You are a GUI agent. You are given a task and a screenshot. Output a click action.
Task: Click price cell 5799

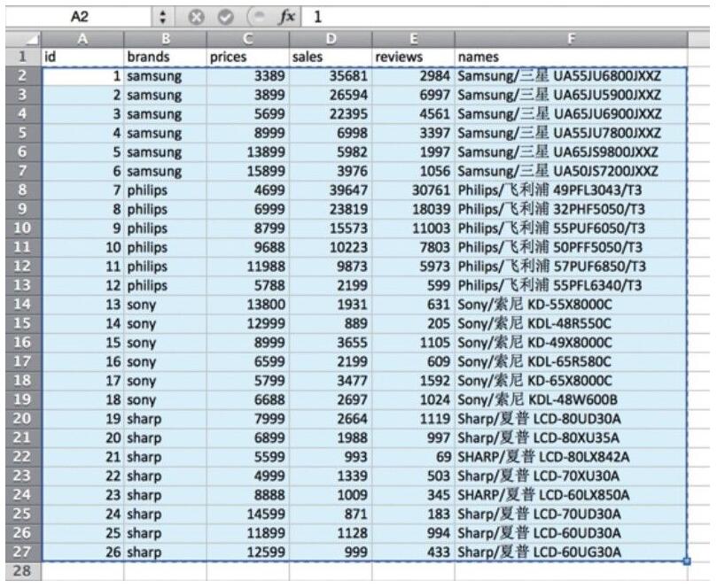click(x=248, y=381)
